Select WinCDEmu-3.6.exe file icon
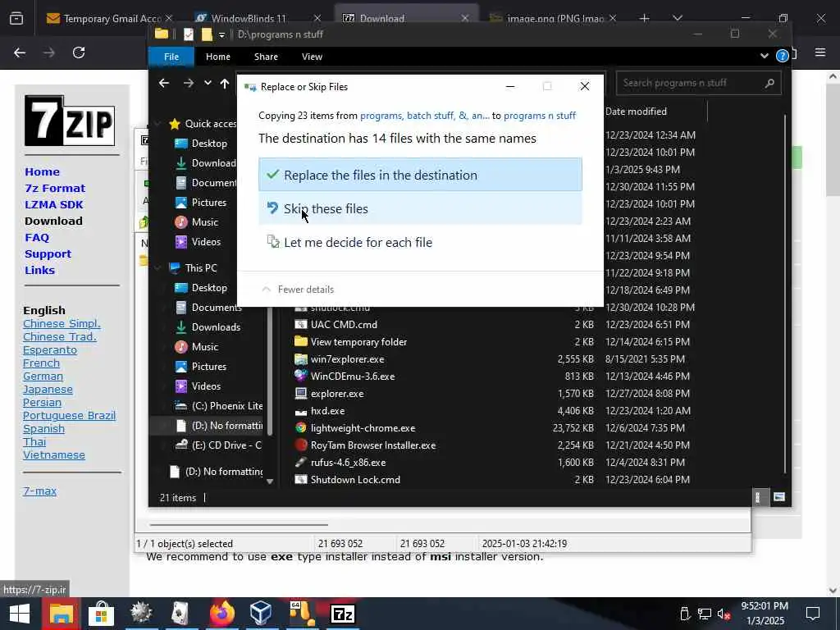840x630 pixels. coord(300,376)
